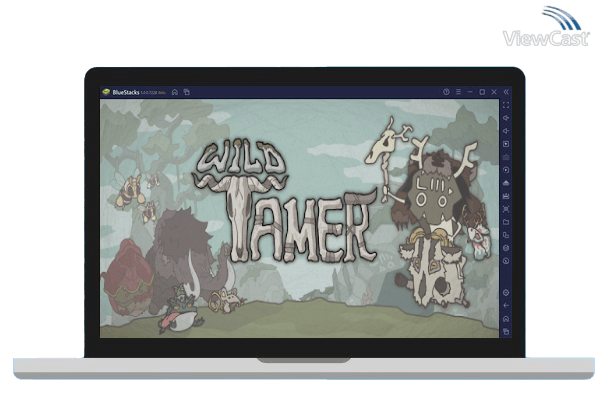Open the media folder icon

(506, 222)
